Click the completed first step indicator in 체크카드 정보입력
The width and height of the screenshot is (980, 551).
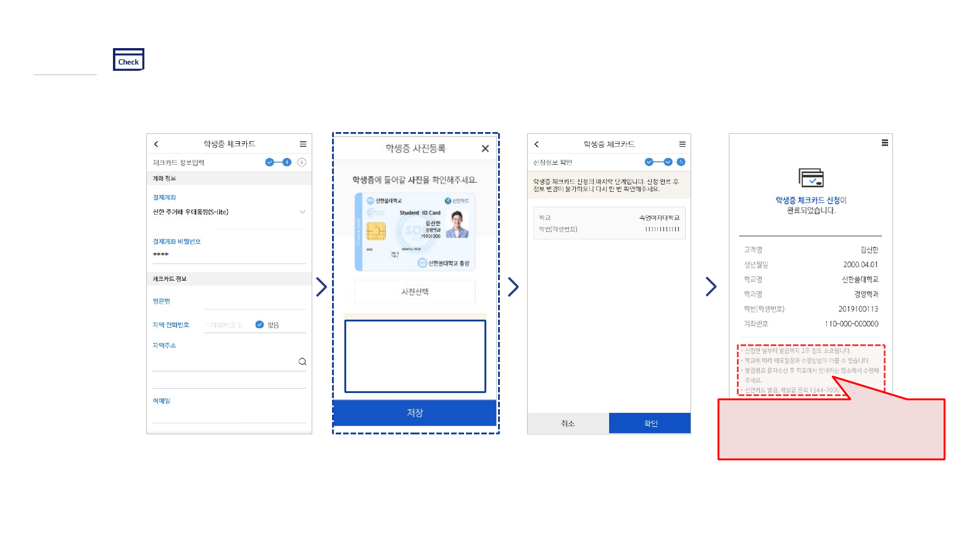[x=270, y=162]
